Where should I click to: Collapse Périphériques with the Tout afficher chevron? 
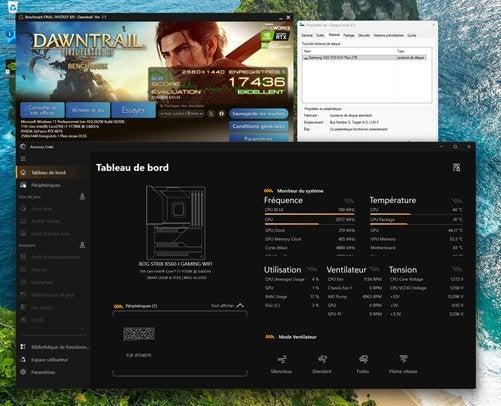point(240,305)
